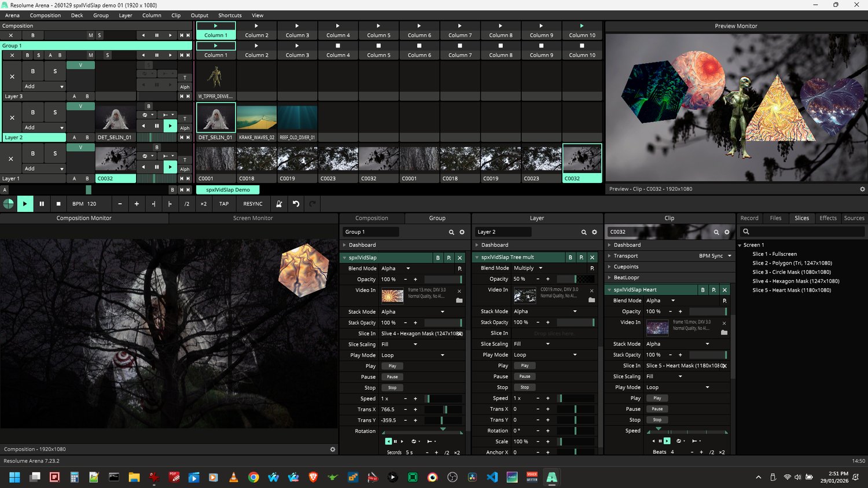Remove spxlVidSlap Heart effect with X
The image size is (868, 488).
pyautogui.click(x=724, y=290)
